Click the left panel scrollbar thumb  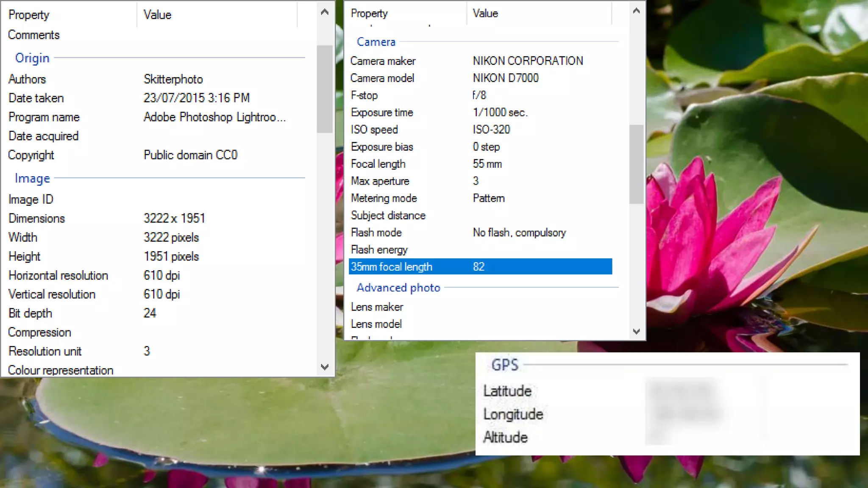point(325,89)
